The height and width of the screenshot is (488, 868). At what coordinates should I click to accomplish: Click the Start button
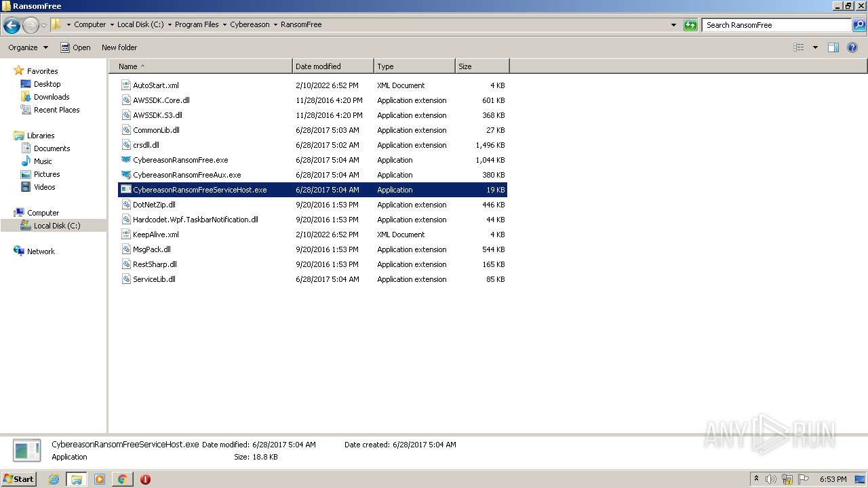[18, 479]
